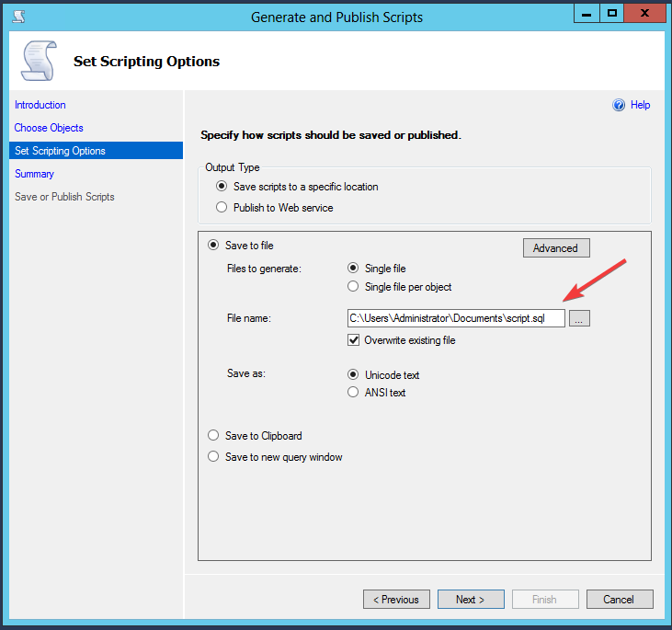Screen dimensions: 672x630
Task: Select Save to Clipboard option
Action: coord(213,435)
